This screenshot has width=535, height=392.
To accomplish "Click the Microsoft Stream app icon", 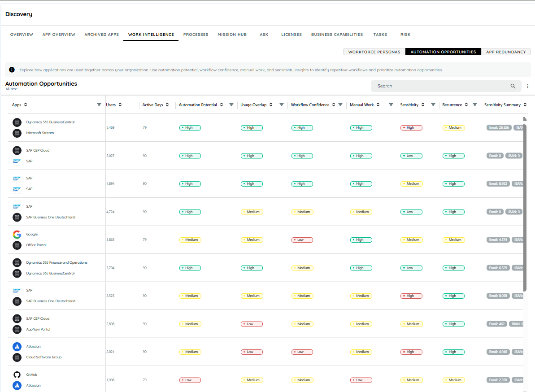I will (17, 133).
